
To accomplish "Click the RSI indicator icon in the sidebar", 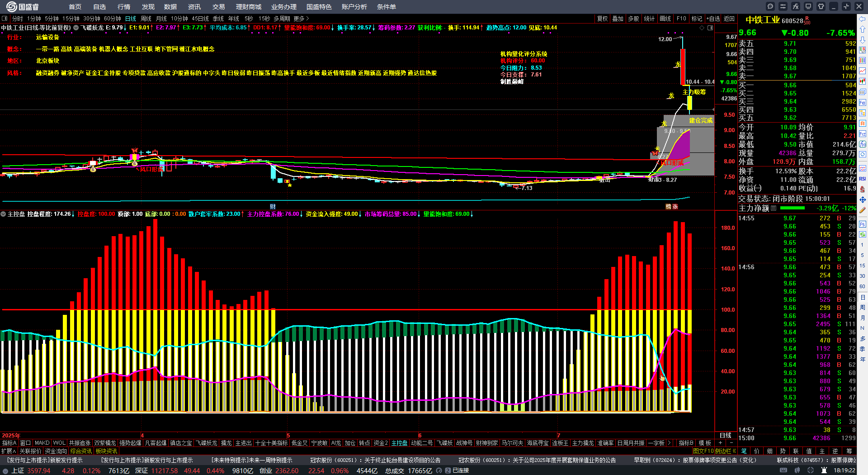I will [863, 179].
